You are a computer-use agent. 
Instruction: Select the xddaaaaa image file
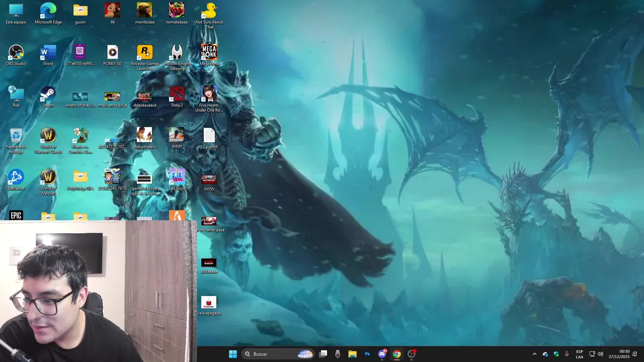pos(209,265)
